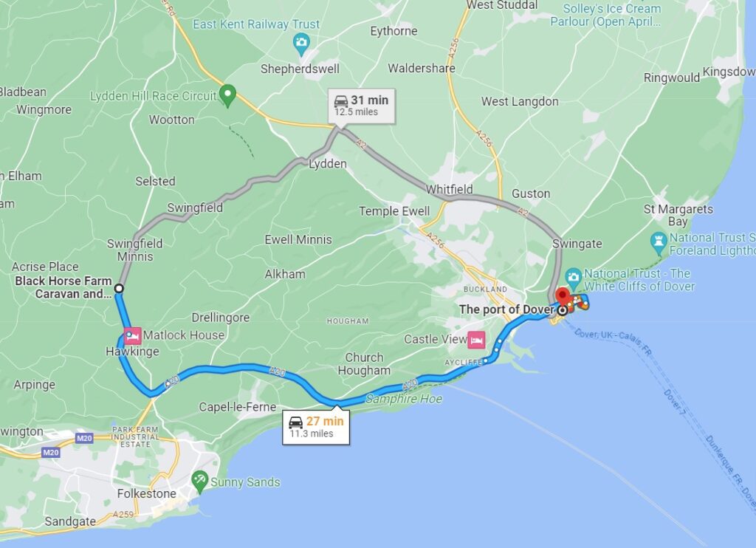Click the Castle View hotel bed icon
Viewport: 756px width, 548px height.
tap(476, 340)
